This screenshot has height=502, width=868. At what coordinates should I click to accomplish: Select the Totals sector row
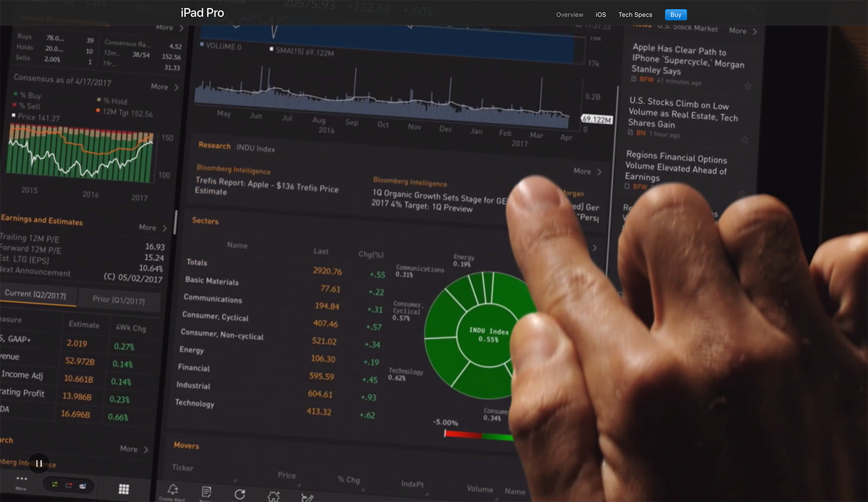(x=286, y=267)
